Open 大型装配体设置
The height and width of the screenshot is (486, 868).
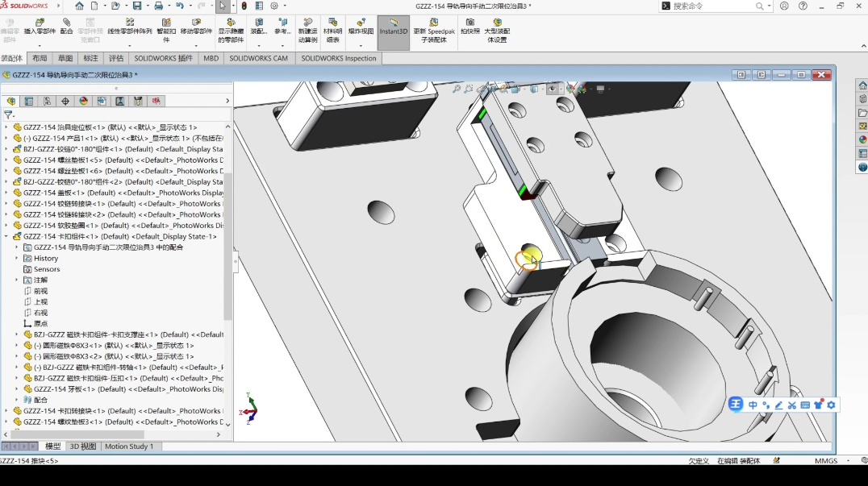(497, 31)
